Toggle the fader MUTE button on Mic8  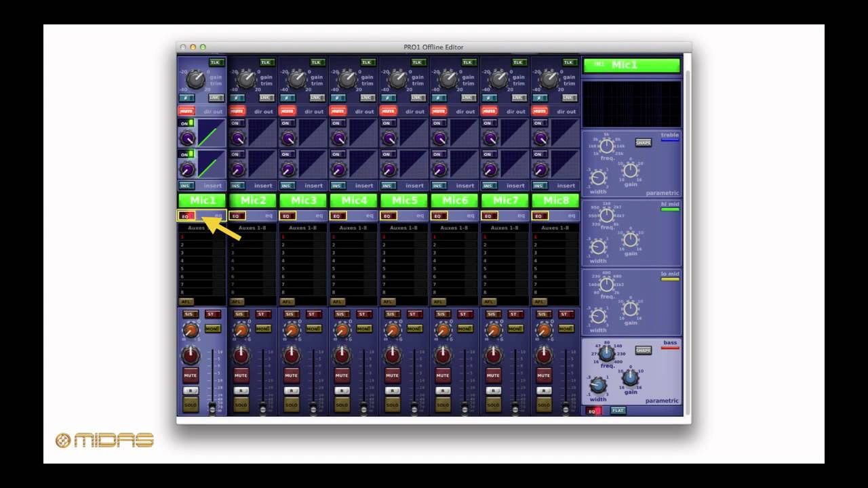coord(543,375)
